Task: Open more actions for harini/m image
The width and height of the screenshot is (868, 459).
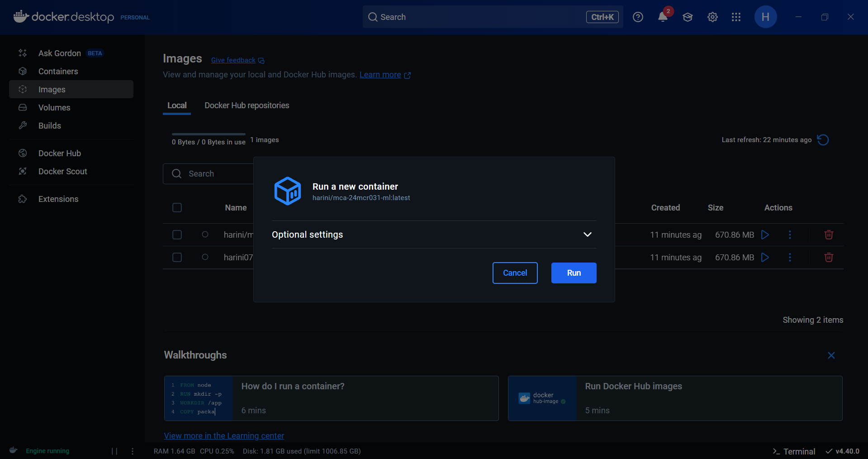Action: click(790, 234)
